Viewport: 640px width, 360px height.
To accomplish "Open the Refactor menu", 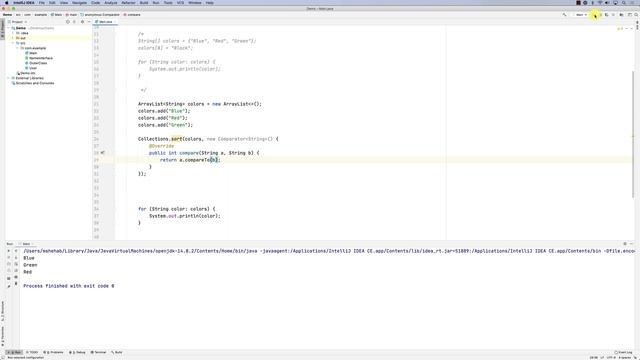I will (x=128, y=3).
